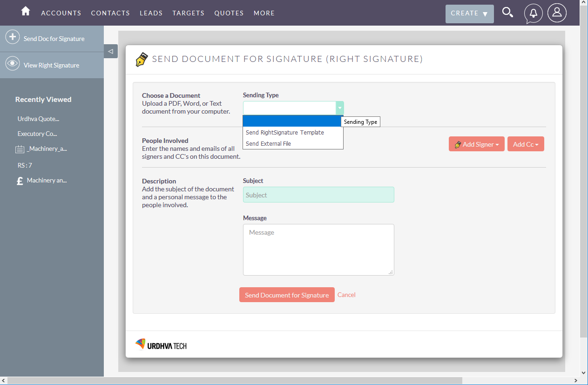Click the People Involved label
This screenshot has width=588, height=385.
pos(165,141)
